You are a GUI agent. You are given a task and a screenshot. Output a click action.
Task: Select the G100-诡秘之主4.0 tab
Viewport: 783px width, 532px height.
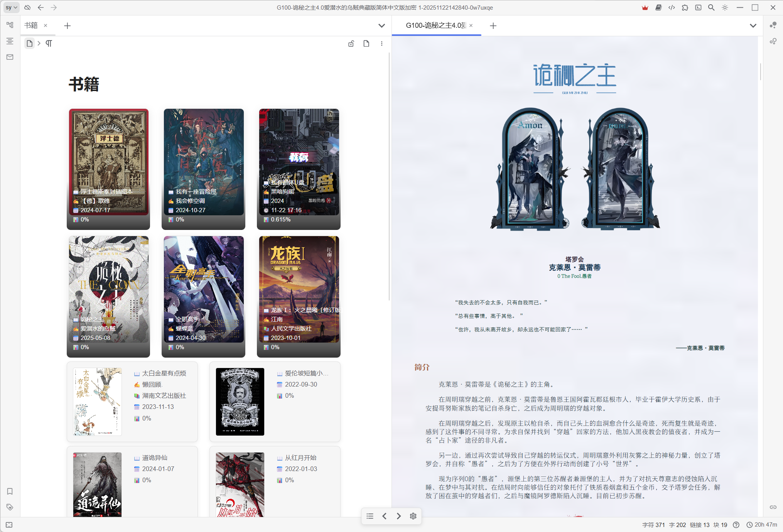(x=435, y=25)
